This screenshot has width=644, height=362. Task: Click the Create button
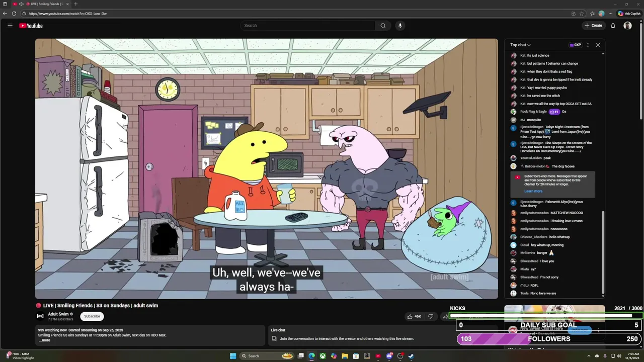(x=593, y=26)
